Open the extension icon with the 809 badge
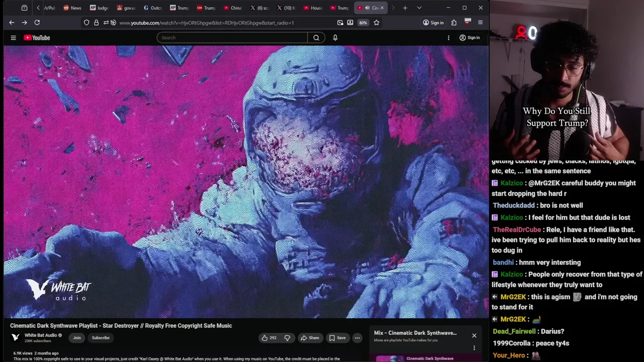The height and width of the screenshot is (362, 644). pyautogui.click(x=467, y=22)
